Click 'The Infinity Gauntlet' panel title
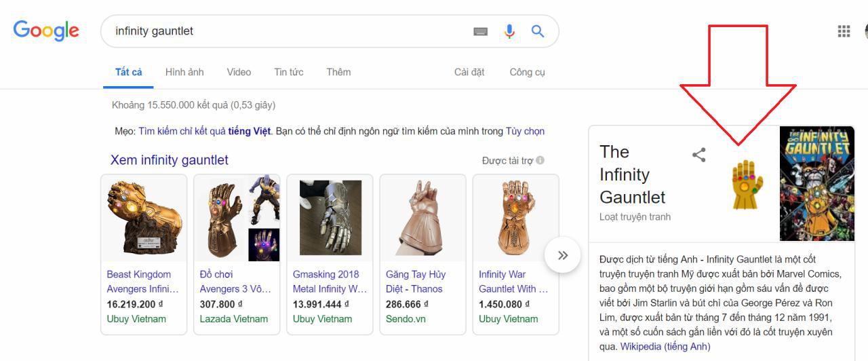868x361 pixels. tap(632, 174)
